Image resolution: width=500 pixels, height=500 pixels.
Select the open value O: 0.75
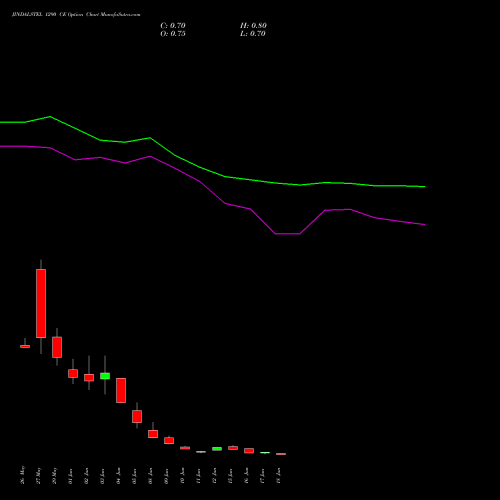click(x=173, y=34)
